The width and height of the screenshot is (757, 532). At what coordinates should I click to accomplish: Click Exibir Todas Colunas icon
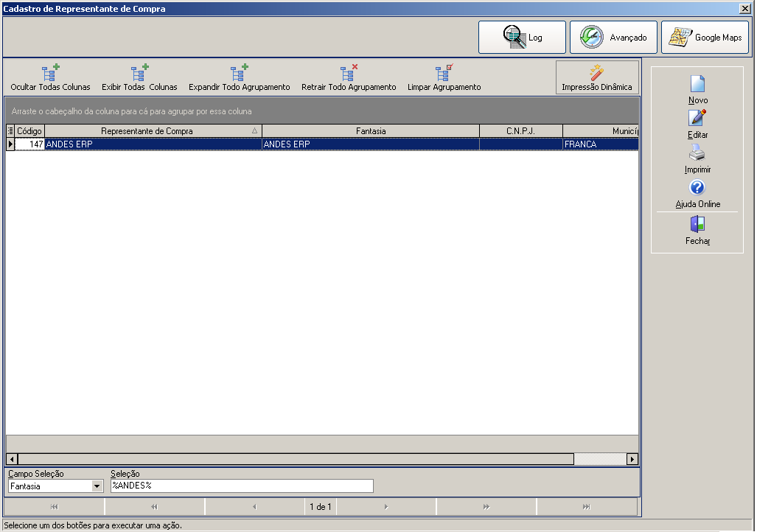139,74
